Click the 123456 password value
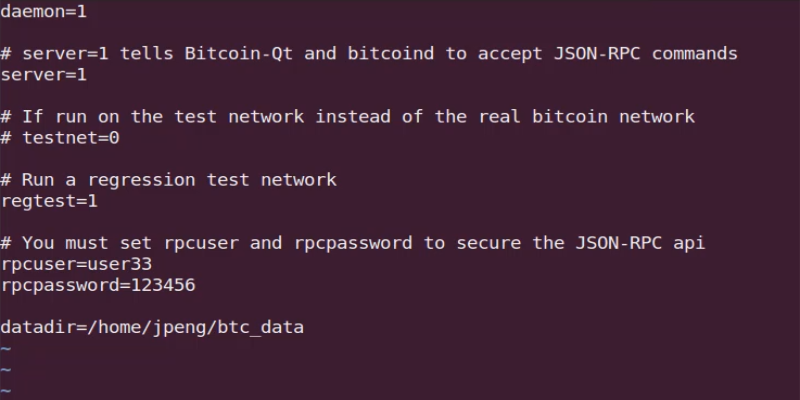The image size is (800, 400). pos(163,285)
